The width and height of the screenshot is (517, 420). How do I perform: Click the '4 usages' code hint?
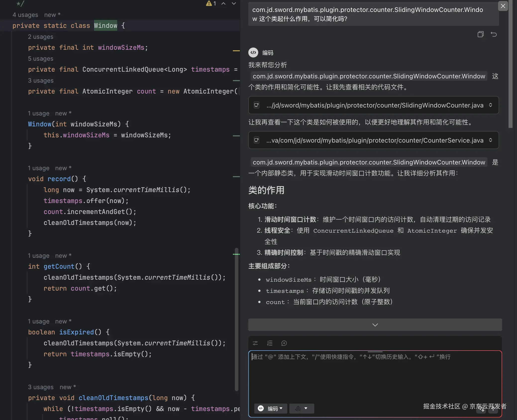[25, 15]
